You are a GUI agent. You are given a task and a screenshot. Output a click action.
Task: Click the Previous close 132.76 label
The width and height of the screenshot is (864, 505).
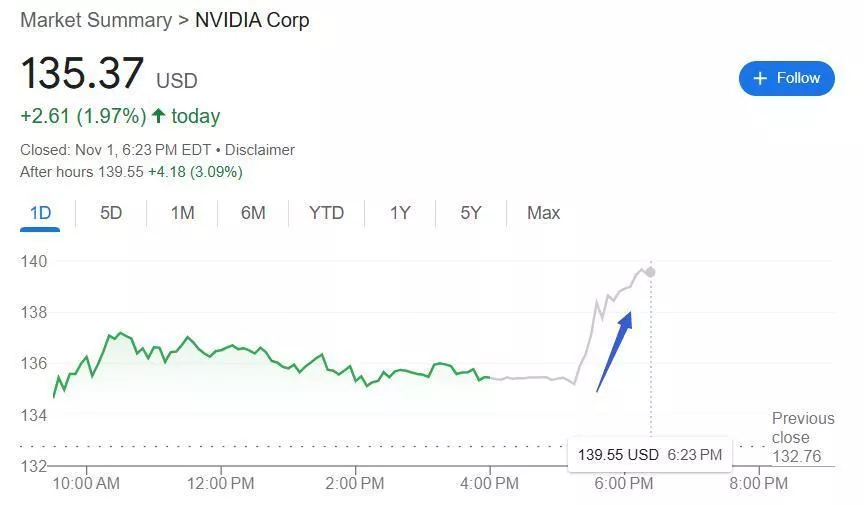click(x=802, y=437)
